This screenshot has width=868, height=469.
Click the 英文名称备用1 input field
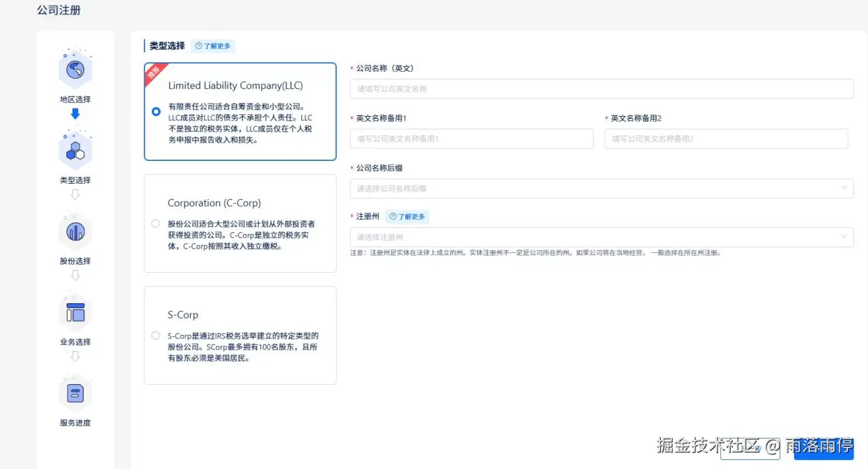(x=472, y=138)
